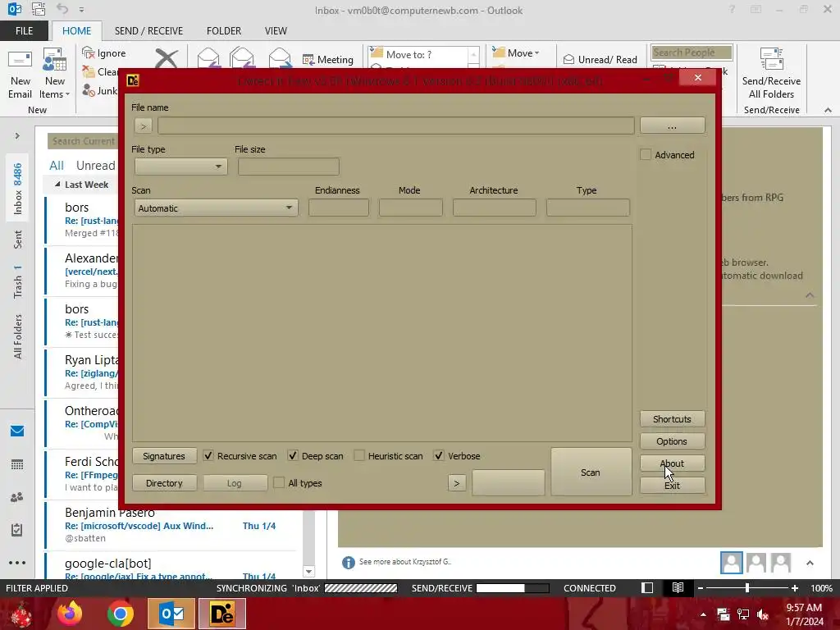The width and height of the screenshot is (840, 630).
Task: Toggle the Verbose checkbox
Action: [439, 456]
